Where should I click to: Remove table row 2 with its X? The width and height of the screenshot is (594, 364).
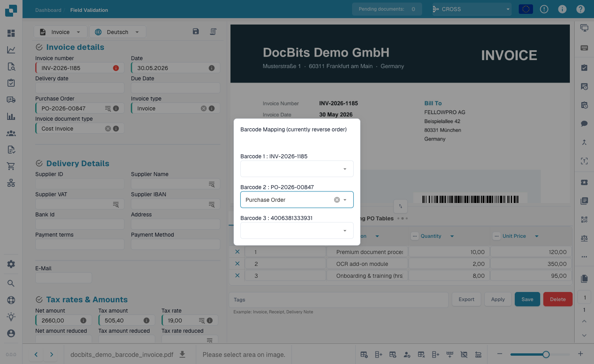tap(237, 264)
